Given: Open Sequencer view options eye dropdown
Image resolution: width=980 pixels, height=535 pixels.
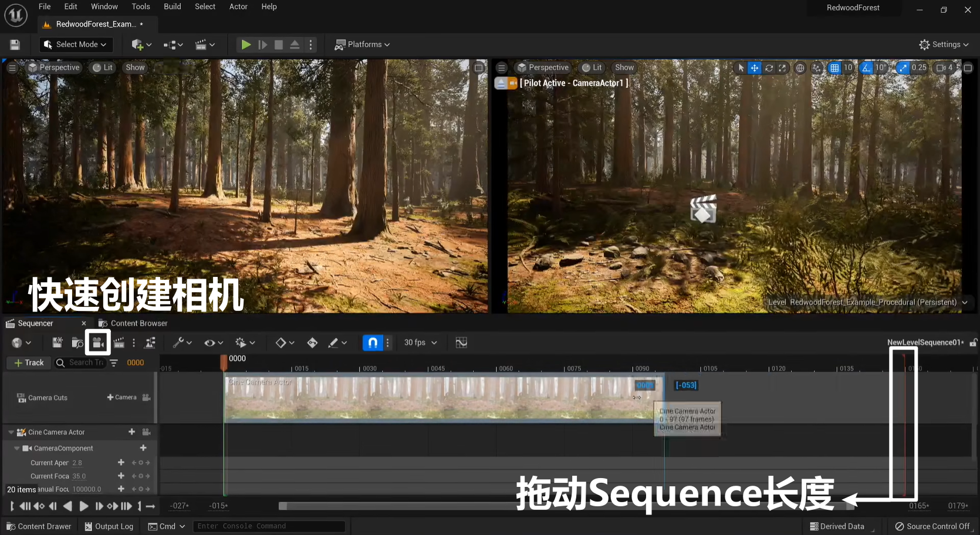Looking at the screenshot, I should [213, 343].
